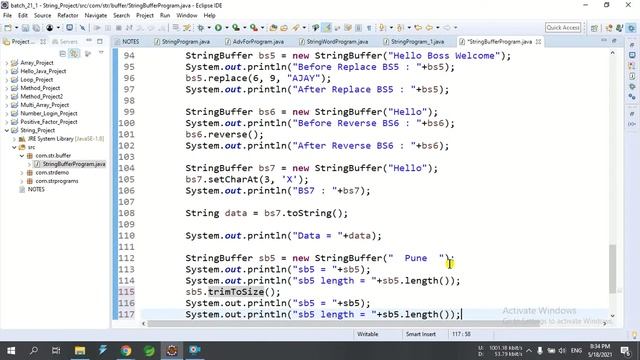Click the Open Perspective icon
The width and height of the screenshot is (640, 360).
tap(594, 28)
